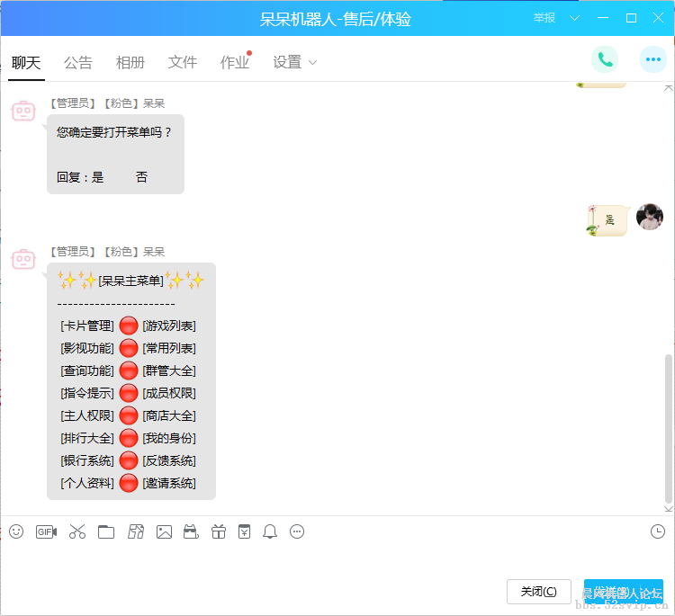Click the shared documents icon
Image resolution: width=675 pixels, height=616 pixels.
[136, 531]
